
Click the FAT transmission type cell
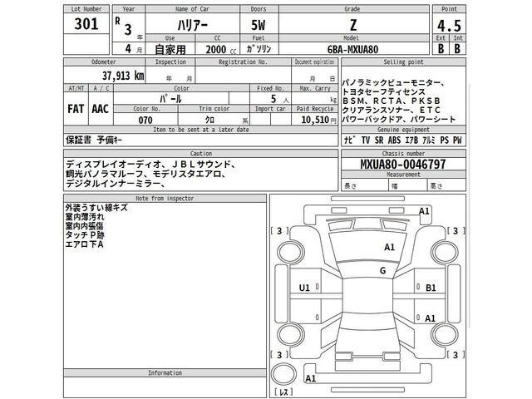click(x=75, y=109)
